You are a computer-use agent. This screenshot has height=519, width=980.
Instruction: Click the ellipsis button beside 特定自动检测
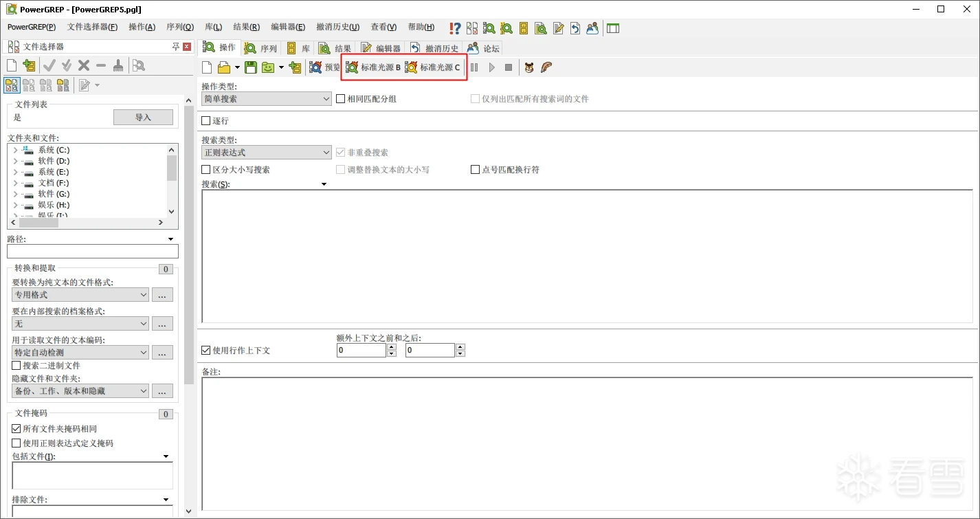pyautogui.click(x=162, y=353)
